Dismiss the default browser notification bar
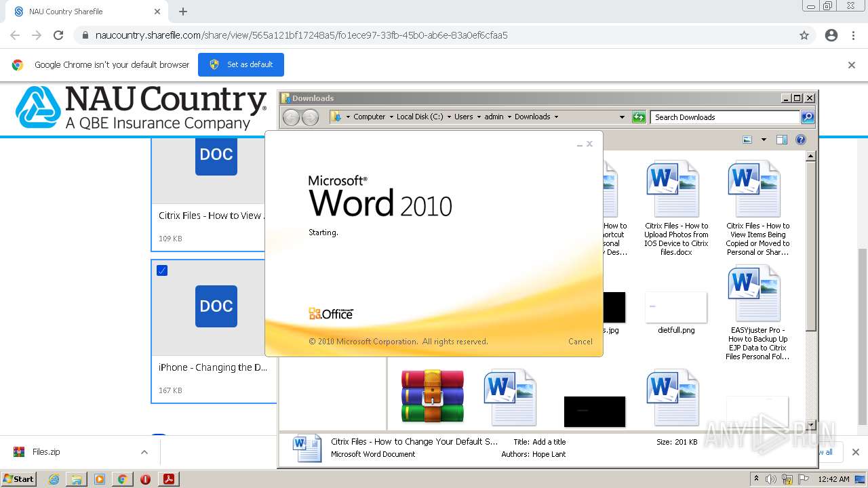The width and height of the screenshot is (868, 488). (852, 65)
